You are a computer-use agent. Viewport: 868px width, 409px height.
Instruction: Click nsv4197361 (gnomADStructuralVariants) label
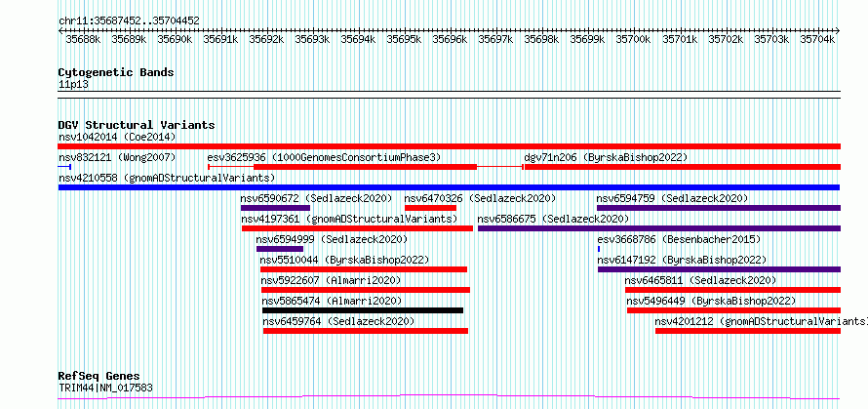[x=349, y=219]
